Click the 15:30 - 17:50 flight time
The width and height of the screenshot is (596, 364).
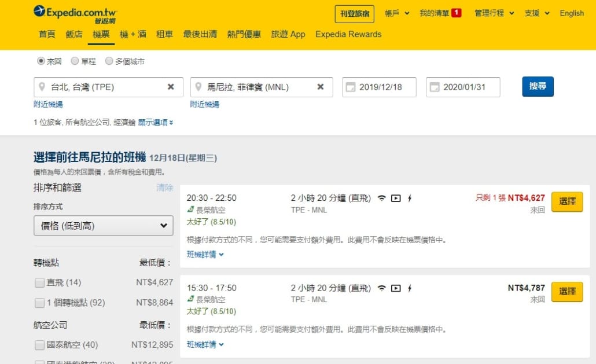click(x=212, y=288)
